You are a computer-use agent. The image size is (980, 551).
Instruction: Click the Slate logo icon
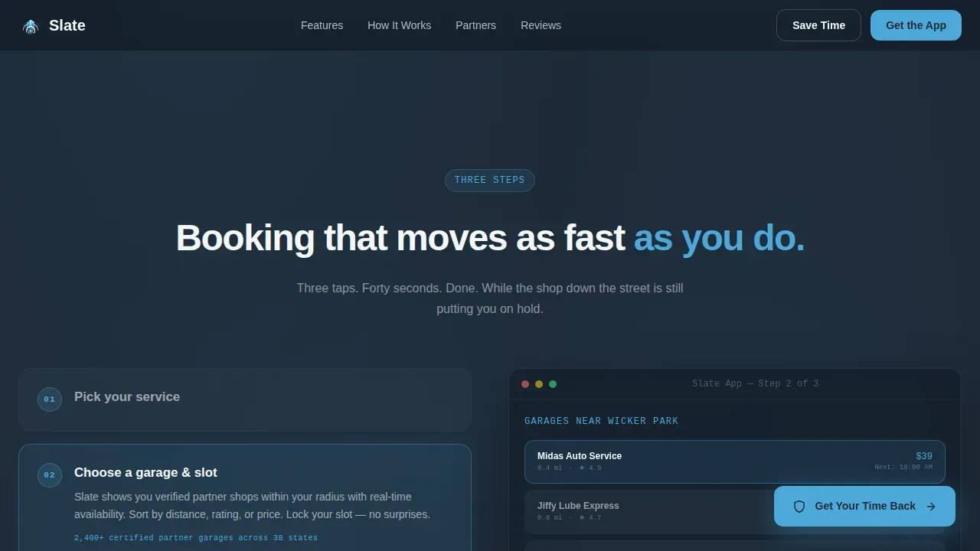pos(31,26)
